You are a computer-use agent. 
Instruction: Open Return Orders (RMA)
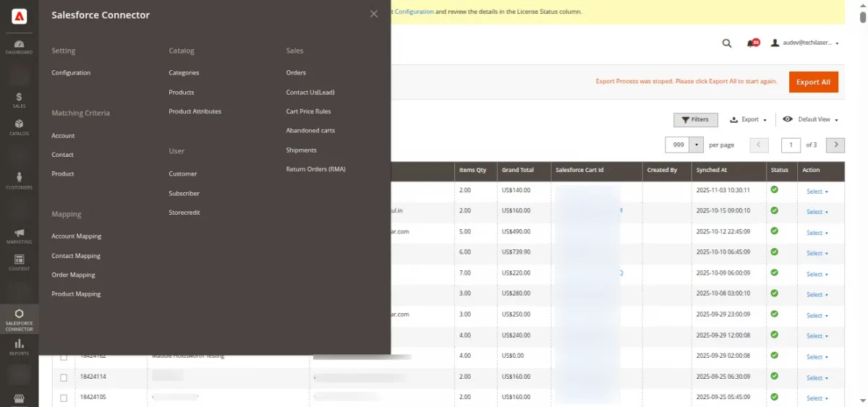point(316,169)
